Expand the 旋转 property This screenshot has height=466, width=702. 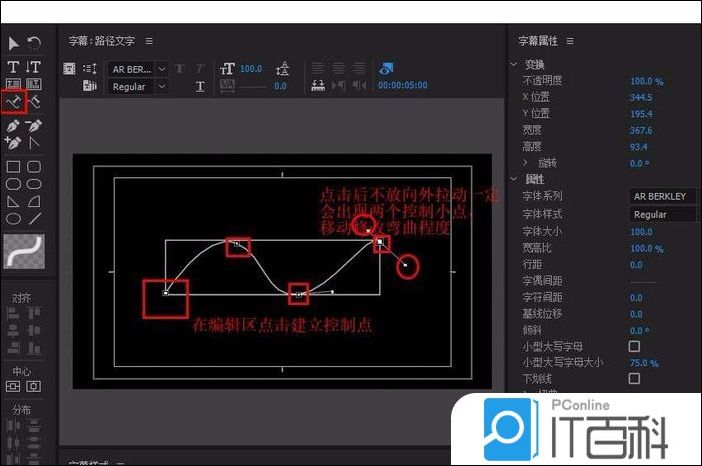[525, 162]
